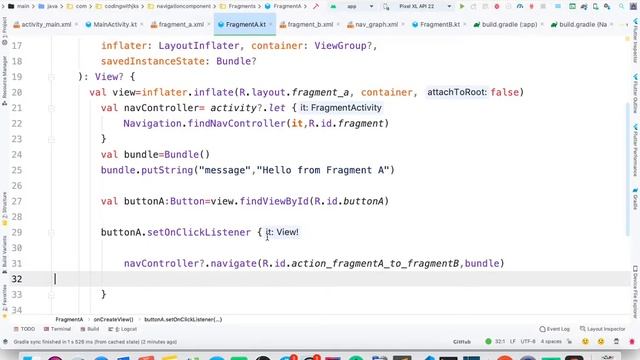Click GitHub label in status bar
The width and height of the screenshot is (640, 360).
pyautogui.click(x=462, y=341)
